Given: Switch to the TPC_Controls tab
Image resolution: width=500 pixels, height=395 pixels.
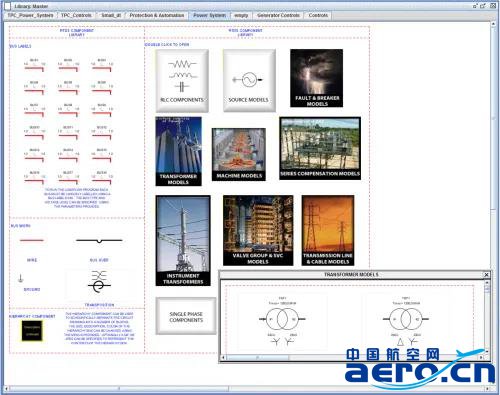Looking at the screenshot, I should point(76,15).
